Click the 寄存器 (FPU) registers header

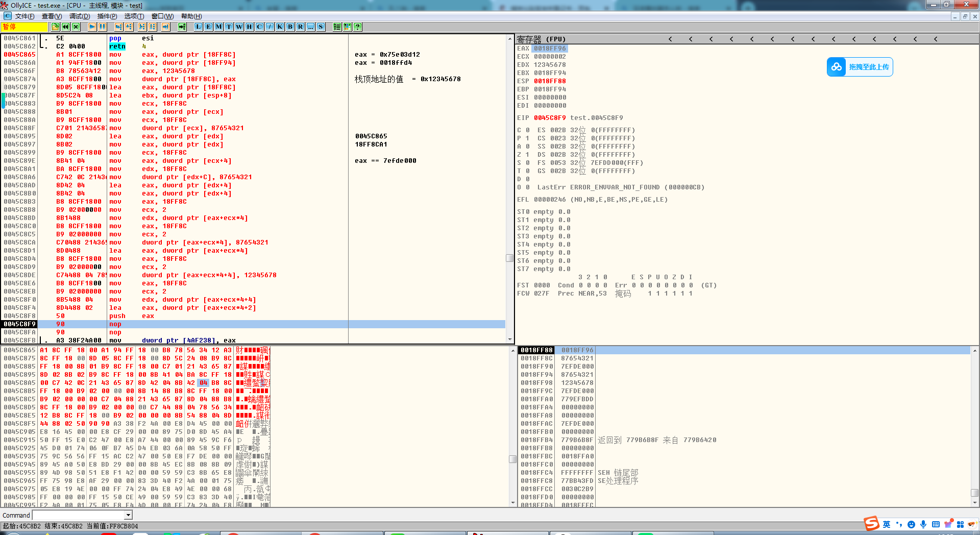[x=541, y=39]
